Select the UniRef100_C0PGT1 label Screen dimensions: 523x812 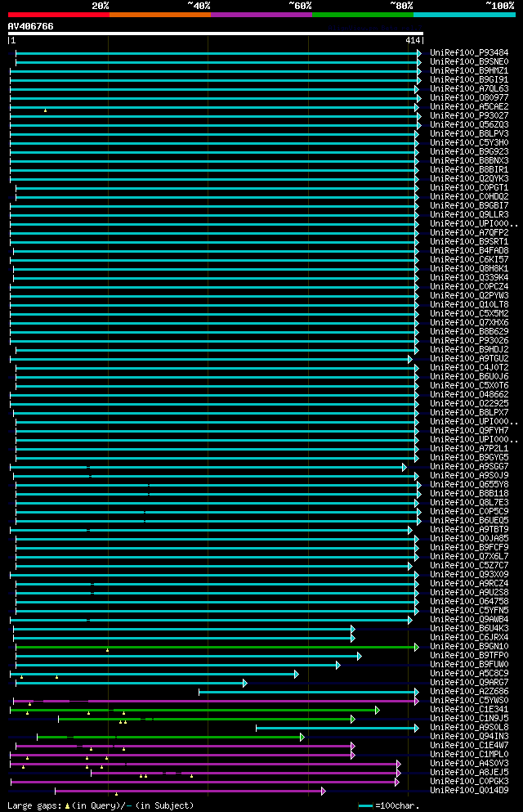469,187
